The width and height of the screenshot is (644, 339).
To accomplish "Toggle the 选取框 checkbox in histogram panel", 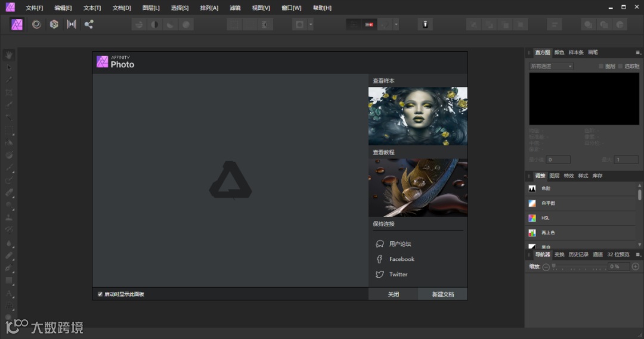I will click(620, 66).
